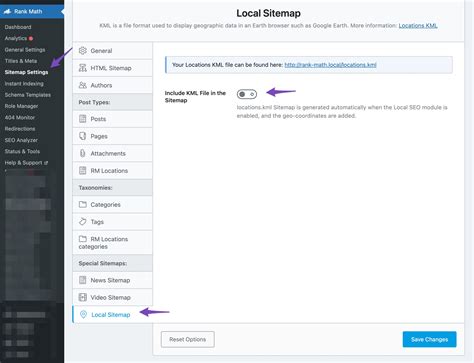Viewport: 474px width, 363px height.
Task: Open SEO Analyzer in the sidebar
Action: coord(21,140)
